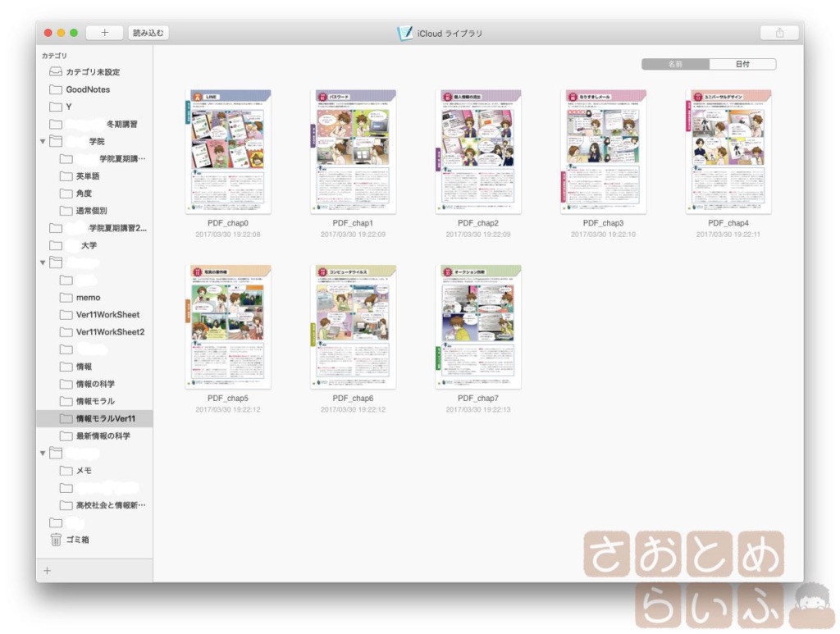Open the PDF_chap0 document thumbnail

coord(228,152)
